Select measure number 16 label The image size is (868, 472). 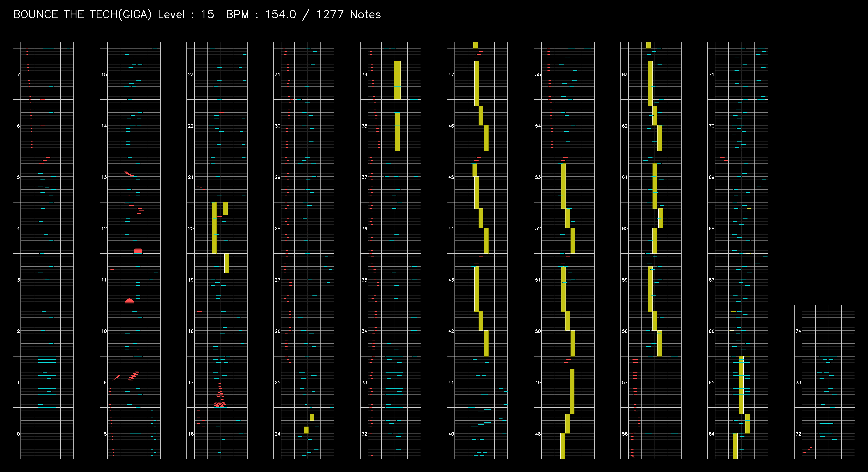click(191, 434)
